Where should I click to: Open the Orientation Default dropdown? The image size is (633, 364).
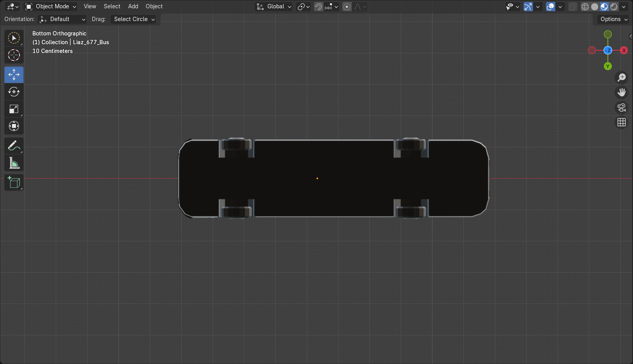coord(62,19)
